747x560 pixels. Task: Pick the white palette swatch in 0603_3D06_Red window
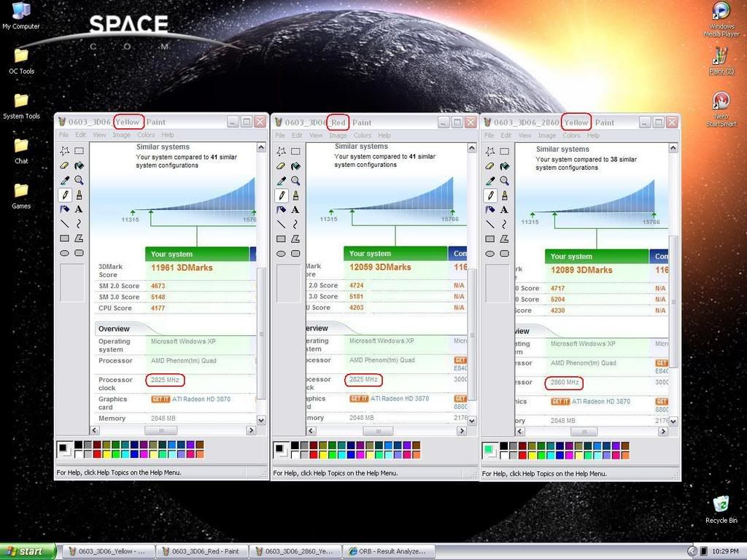coord(295,454)
